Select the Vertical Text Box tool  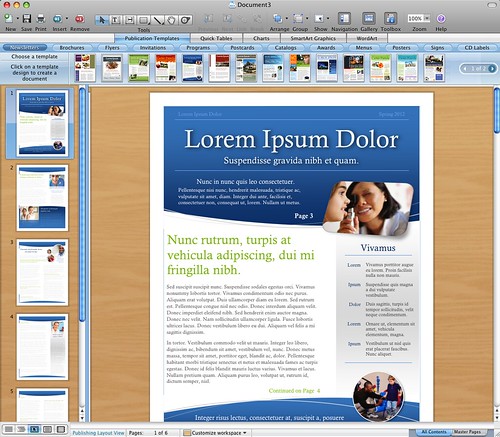point(130,20)
